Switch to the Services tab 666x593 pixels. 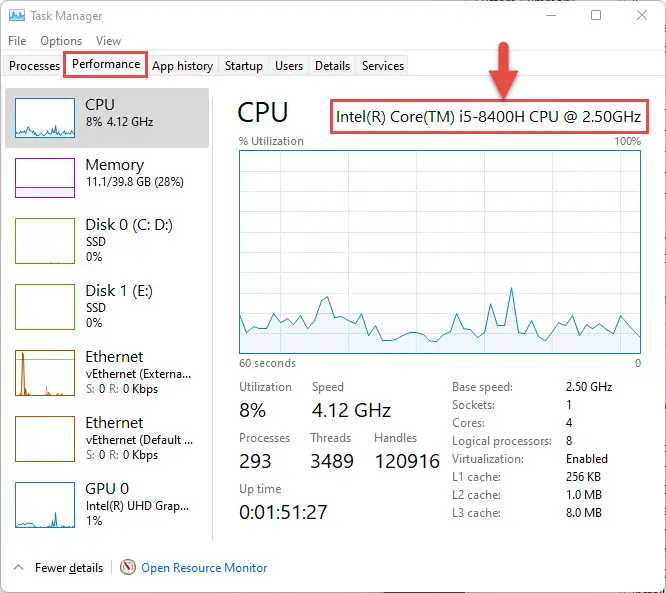pos(383,66)
